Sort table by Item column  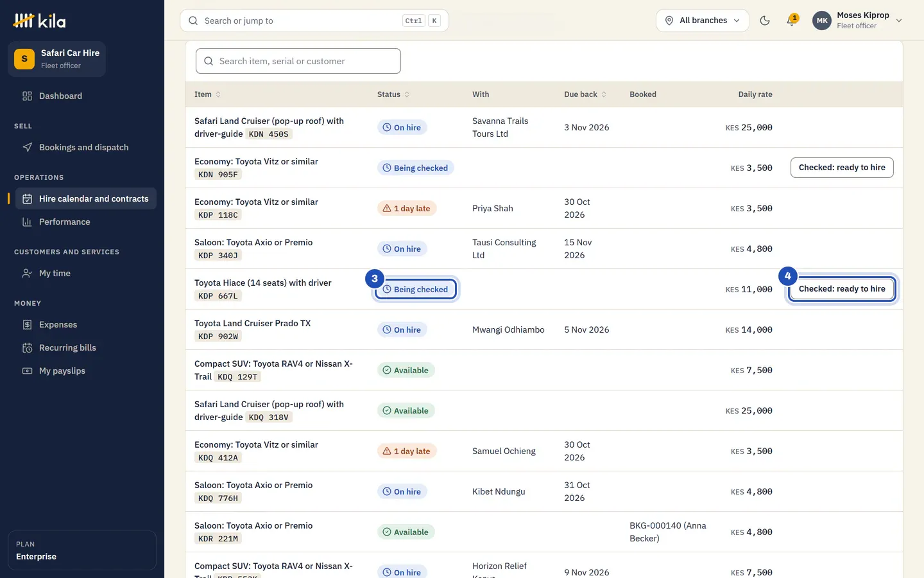[x=207, y=94]
